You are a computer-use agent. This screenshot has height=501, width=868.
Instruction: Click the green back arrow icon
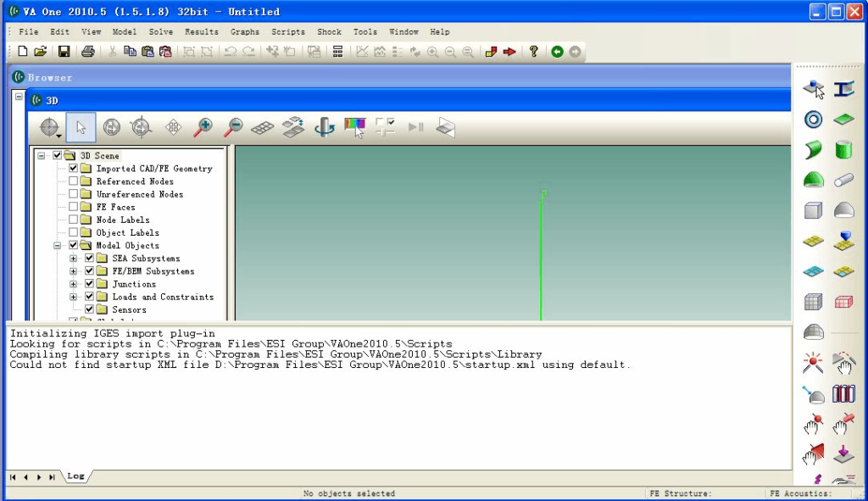point(558,52)
